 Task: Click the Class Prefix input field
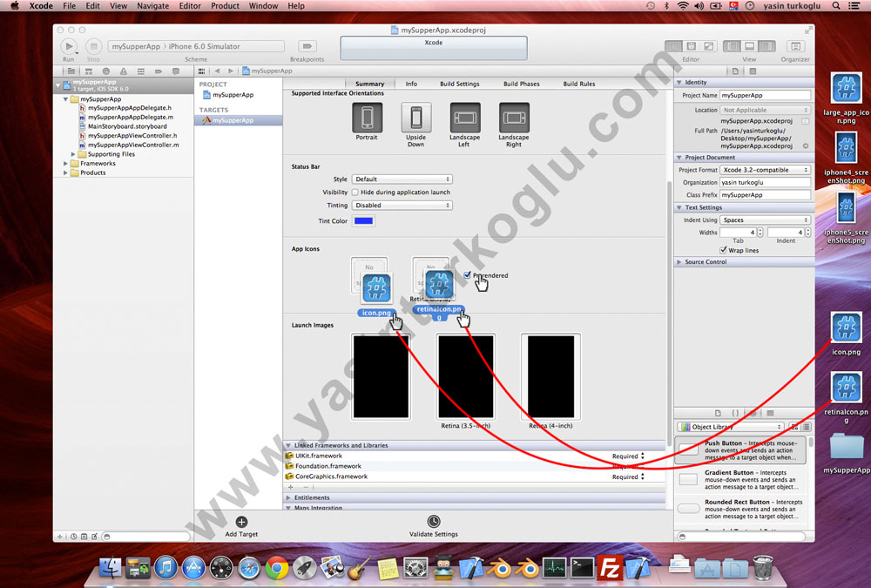pos(765,195)
